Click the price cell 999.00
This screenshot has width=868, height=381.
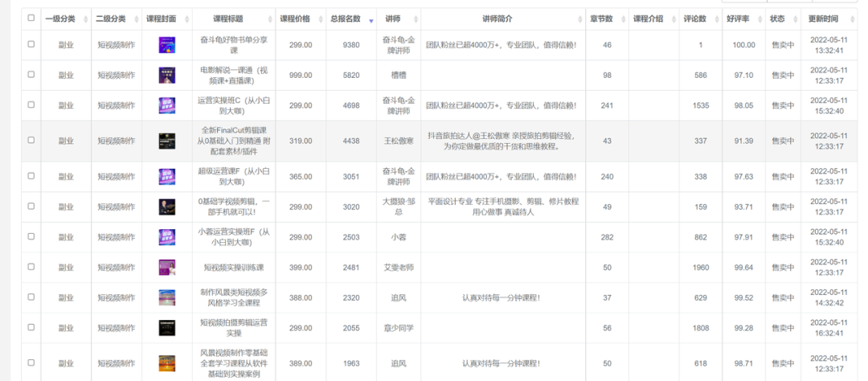[x=301, y=76]
